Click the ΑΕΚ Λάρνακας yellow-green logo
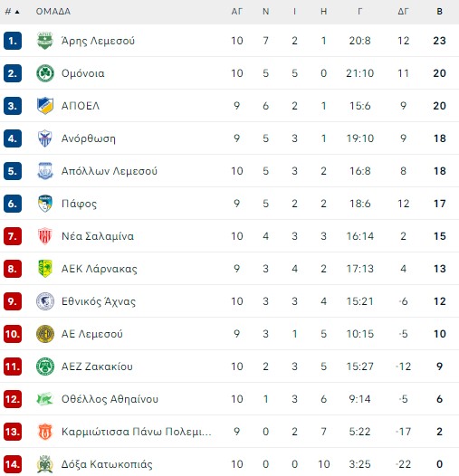459x476 pixels. click(x=45, y=269)
